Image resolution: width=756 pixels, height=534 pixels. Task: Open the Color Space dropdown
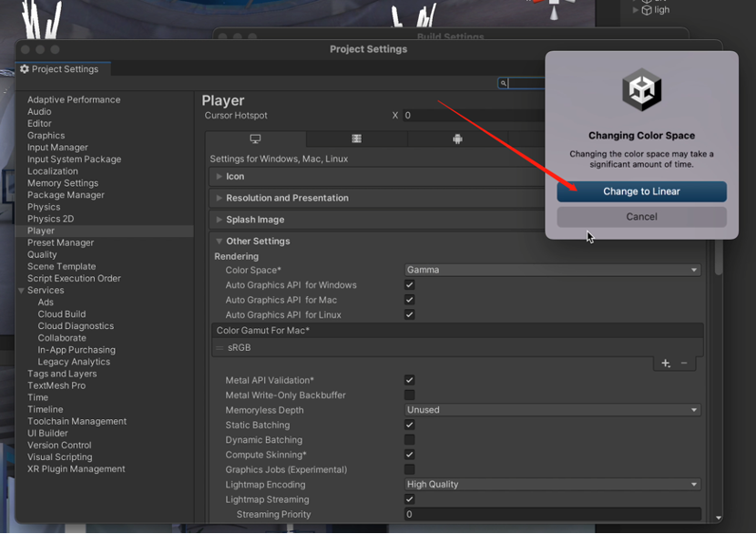552,271
